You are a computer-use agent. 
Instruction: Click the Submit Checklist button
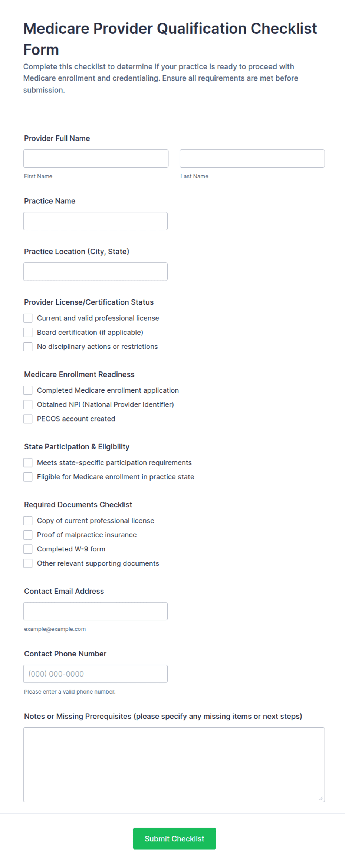point(174,839)
